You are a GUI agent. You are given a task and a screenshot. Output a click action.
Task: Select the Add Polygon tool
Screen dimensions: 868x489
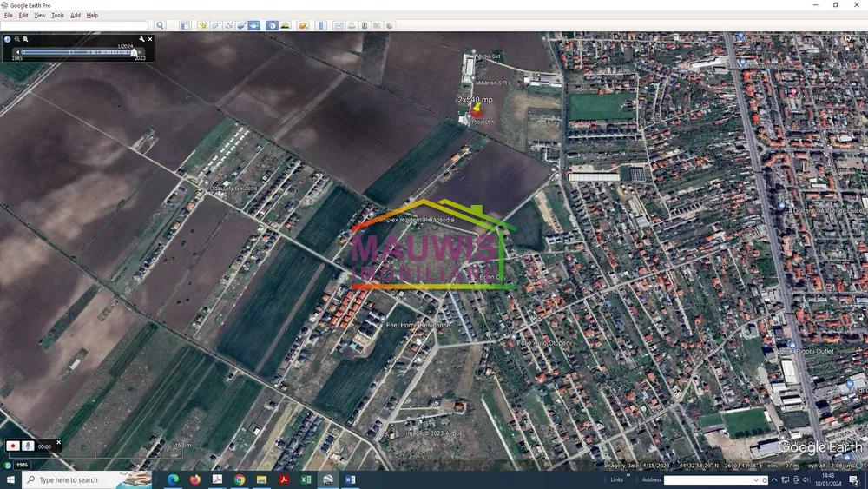point(216,25)
